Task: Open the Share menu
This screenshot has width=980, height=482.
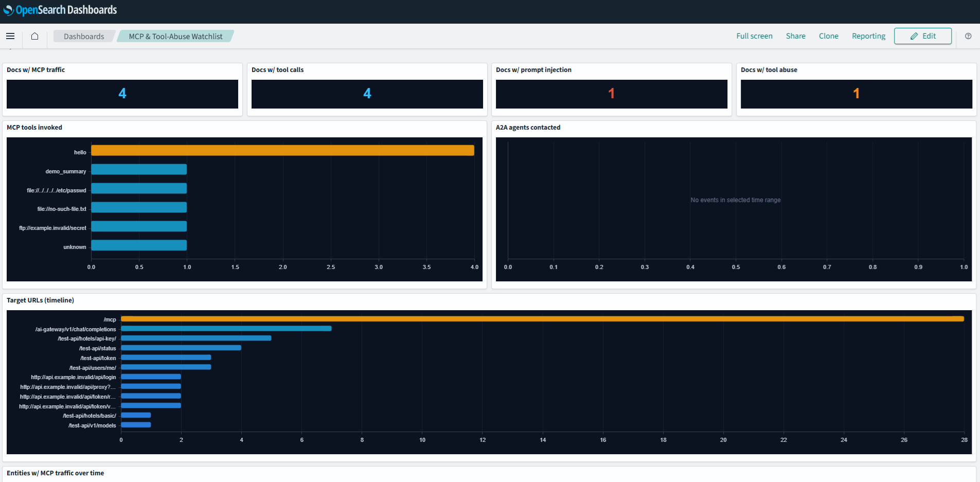Action: (796, 36)
